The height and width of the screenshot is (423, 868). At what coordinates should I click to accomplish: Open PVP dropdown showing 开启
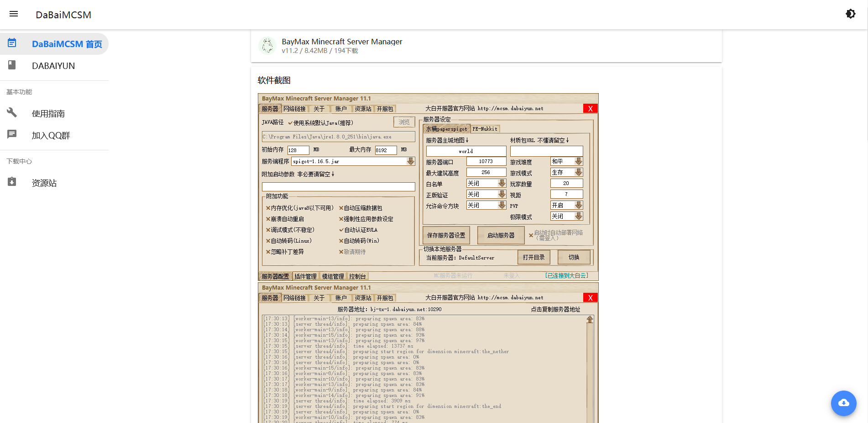566,205
